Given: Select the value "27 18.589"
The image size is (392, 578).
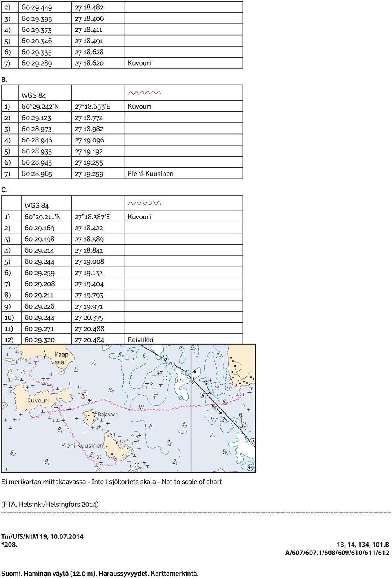Looking at the screenshot, I should point(89,239).
